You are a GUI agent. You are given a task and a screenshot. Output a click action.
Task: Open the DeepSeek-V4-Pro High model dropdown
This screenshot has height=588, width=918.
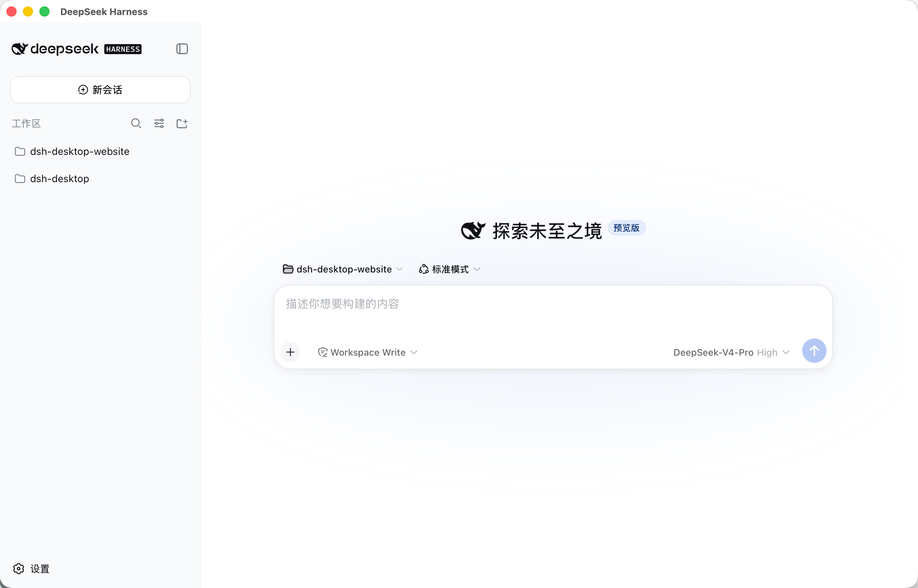(x=731, y=352)
